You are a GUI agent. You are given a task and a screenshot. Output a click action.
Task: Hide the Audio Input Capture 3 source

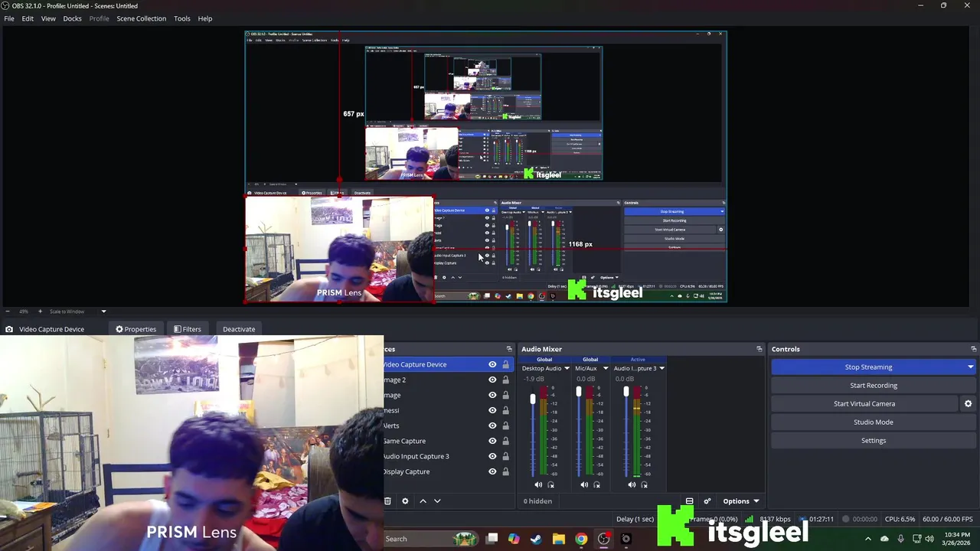(x=492, y=456)
